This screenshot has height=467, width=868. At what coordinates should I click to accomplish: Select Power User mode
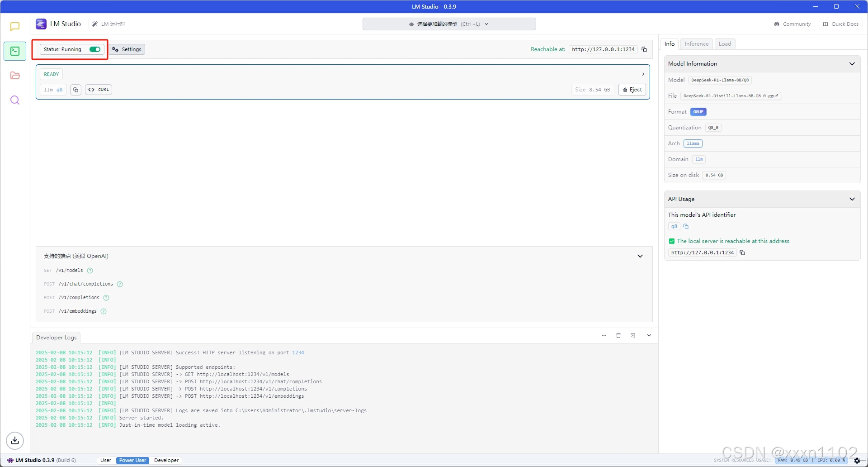tap(132, 460)
